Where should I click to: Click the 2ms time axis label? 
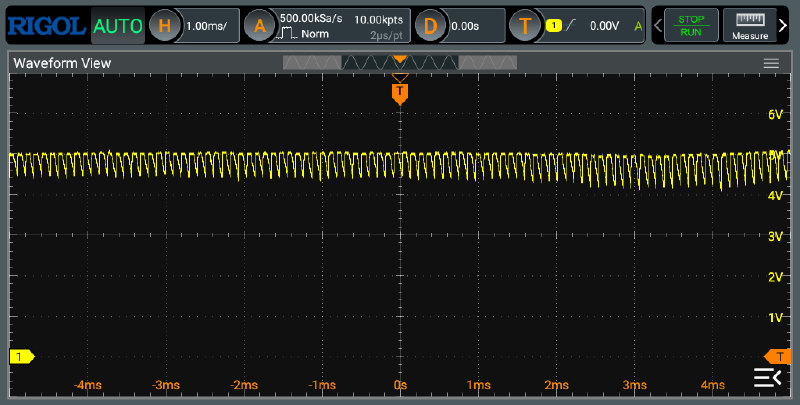click(557, 385)
